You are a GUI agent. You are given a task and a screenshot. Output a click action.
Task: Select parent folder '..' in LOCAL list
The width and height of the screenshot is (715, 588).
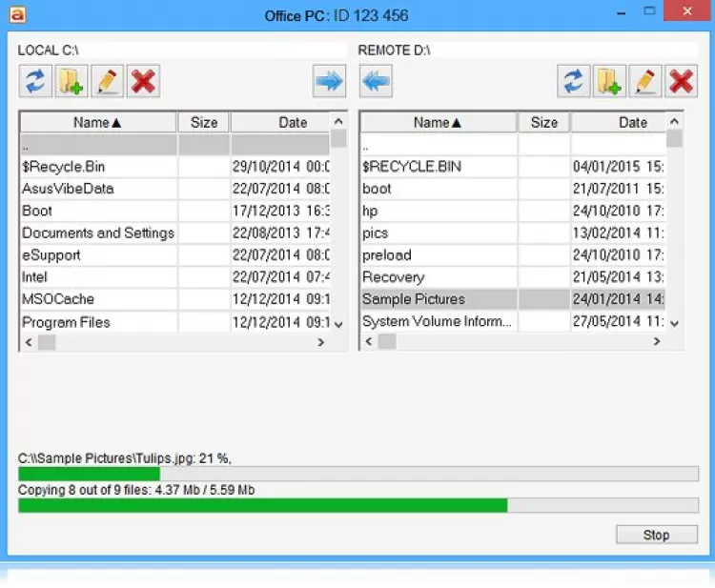[x=175, y=146]
